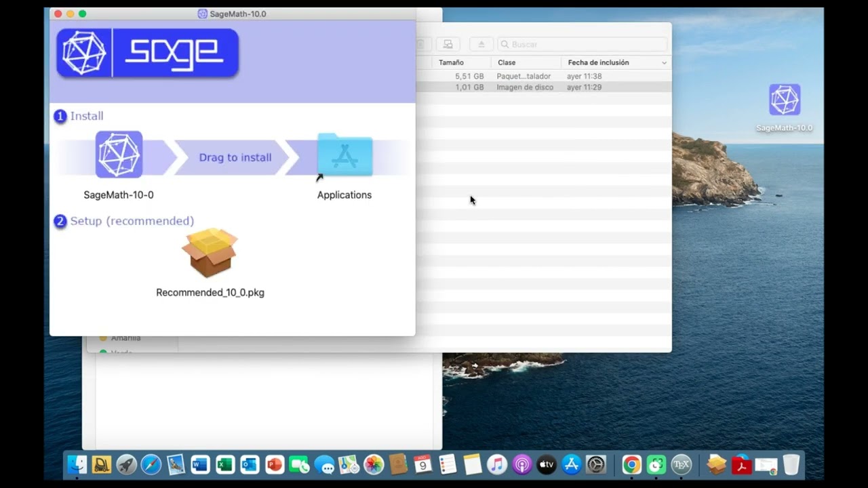Open the Recommended_10_0.pkg package icon
This screenshot has height=488, width=868.
210,253
